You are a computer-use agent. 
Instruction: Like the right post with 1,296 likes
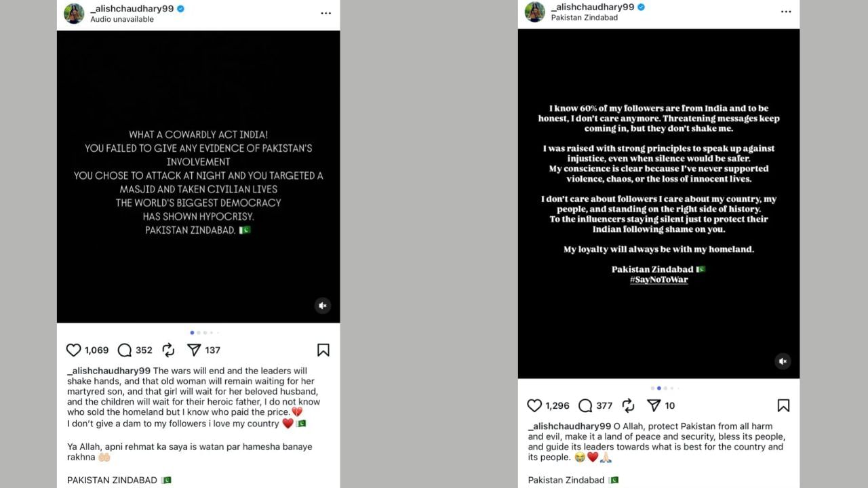534,405
